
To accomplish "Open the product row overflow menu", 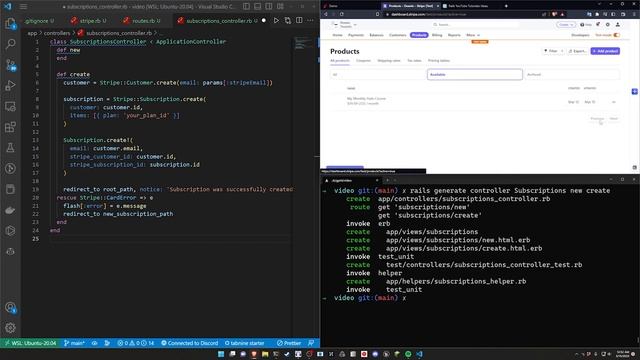I will pos(613,102).
